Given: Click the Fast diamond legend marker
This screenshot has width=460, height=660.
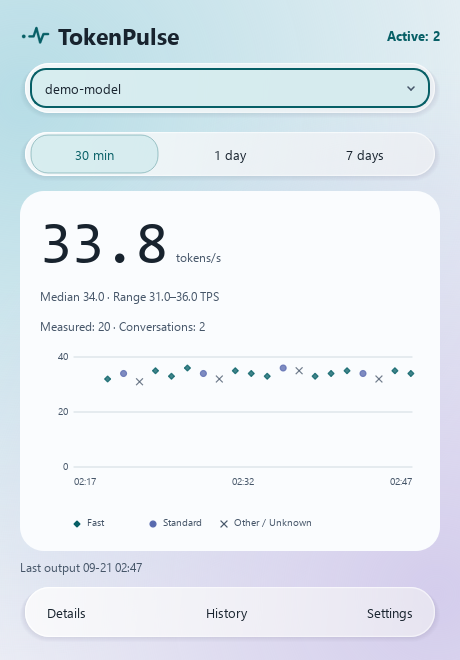Looking at the screenshot, I should (77, 524).
